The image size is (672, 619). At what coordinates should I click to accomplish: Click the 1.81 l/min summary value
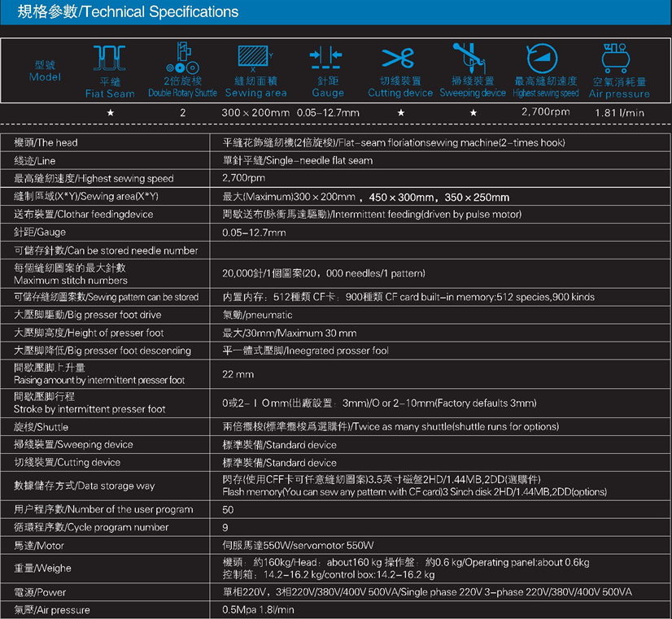pos(619,113)
